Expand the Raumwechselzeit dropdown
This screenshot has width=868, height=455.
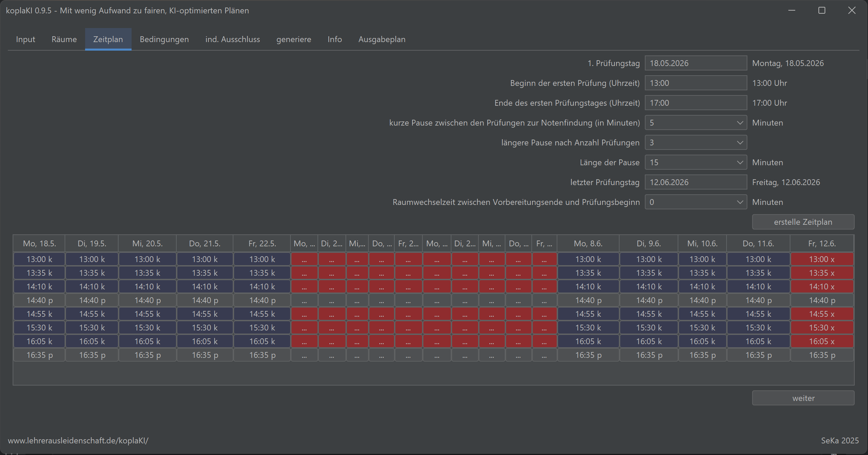[x=696, y=202]
